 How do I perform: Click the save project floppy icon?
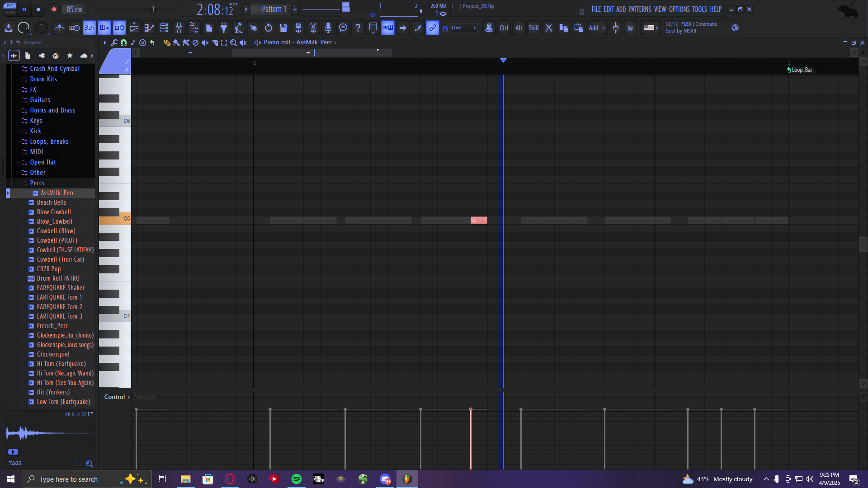pyautogui.click(x=283, y=28)
